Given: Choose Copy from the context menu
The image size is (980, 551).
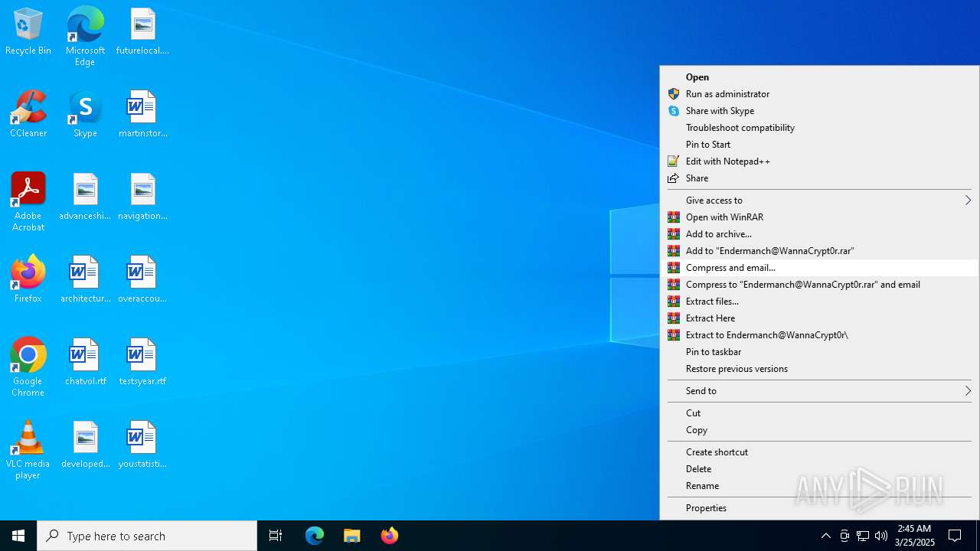Looking at the screenshot, I should 819,430.
